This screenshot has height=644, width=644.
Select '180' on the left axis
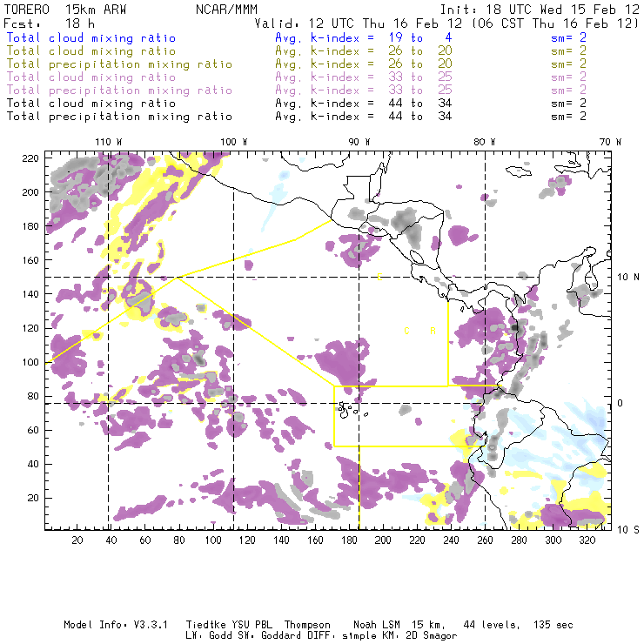pyautogui.click(x=30, y=226)
